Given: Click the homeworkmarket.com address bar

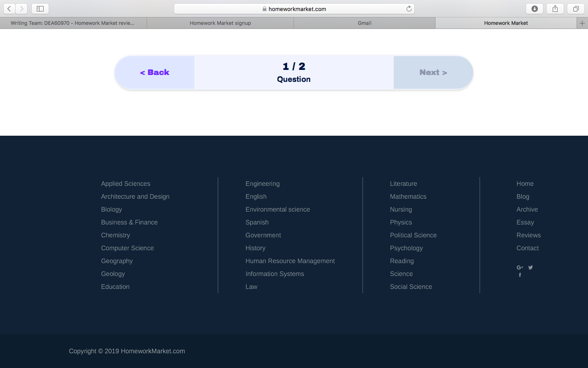Looking at the screenshot, I should click(294, 9).
